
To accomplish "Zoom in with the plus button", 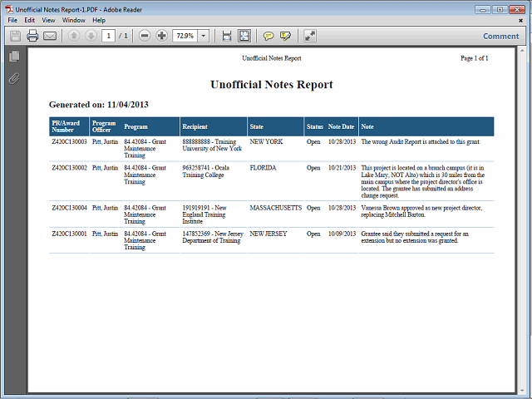I will 161,36.
